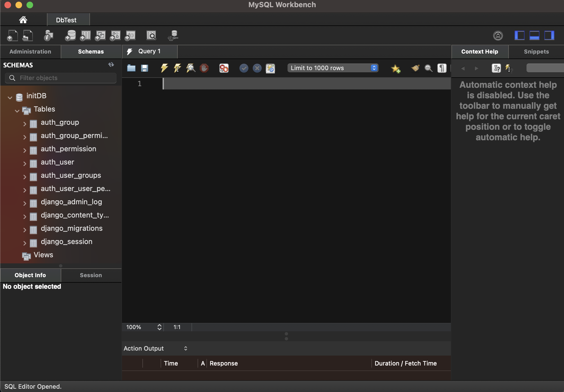Image resolution: width=564 pixels, height=392 pixels.
Task: Beautify the query with the broom icon
Action: 415,68
